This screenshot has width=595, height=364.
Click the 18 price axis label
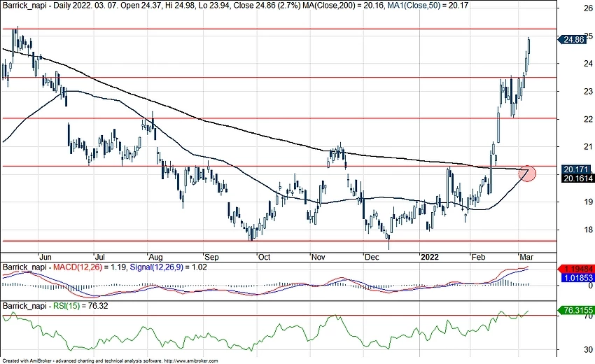(588, 230)
